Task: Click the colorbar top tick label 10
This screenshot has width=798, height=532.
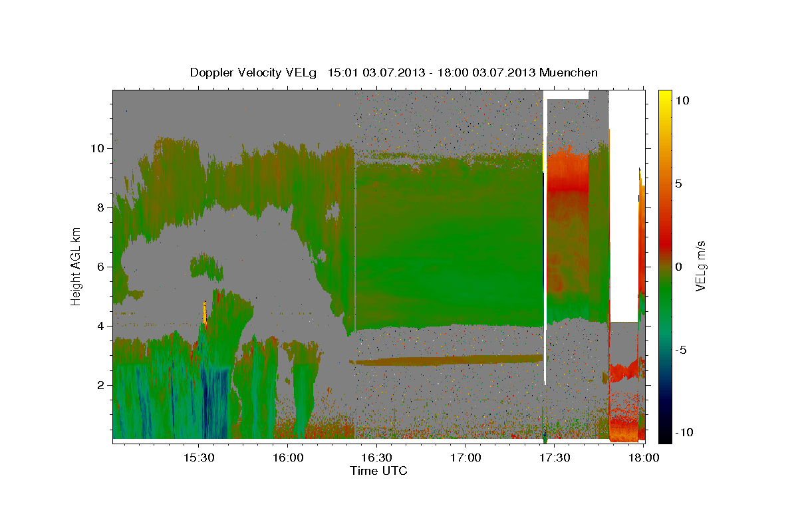Action: point(682,100)
